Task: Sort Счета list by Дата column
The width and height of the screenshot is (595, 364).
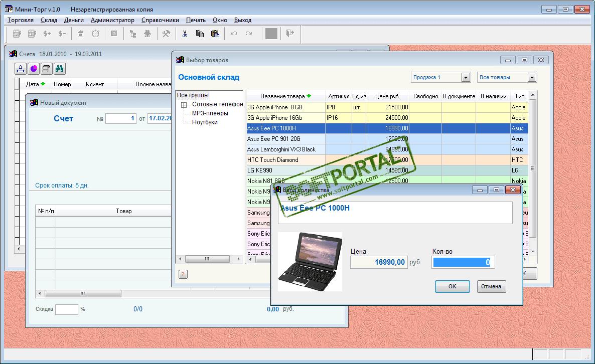Action: coord(35,84)
